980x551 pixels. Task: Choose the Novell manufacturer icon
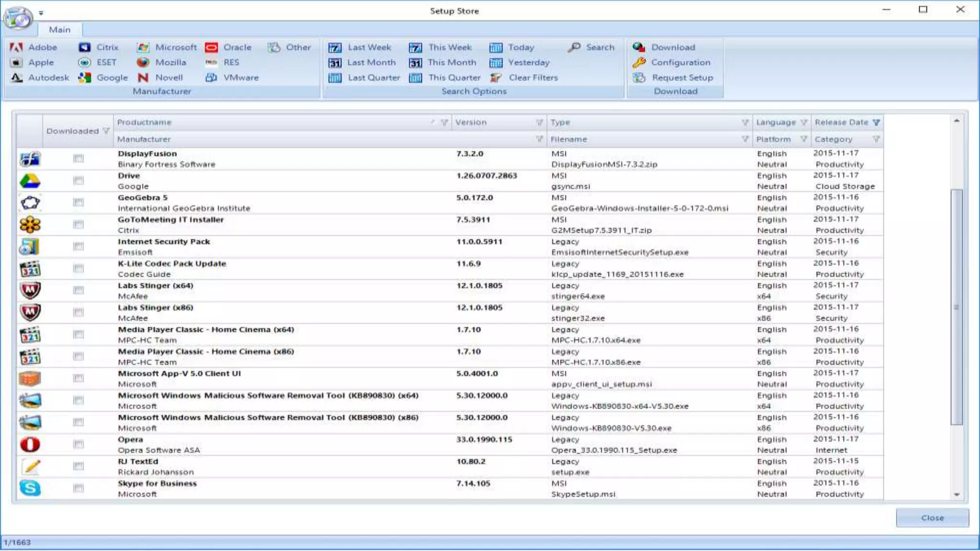143,77
